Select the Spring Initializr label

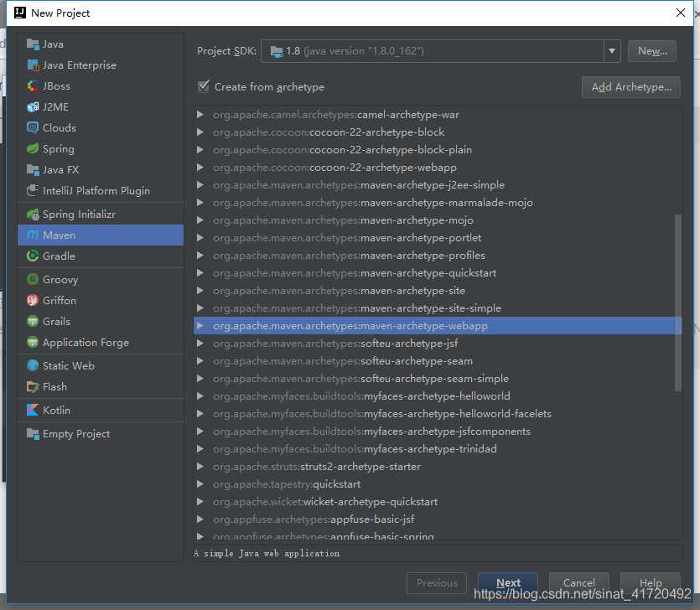[79, 215]
